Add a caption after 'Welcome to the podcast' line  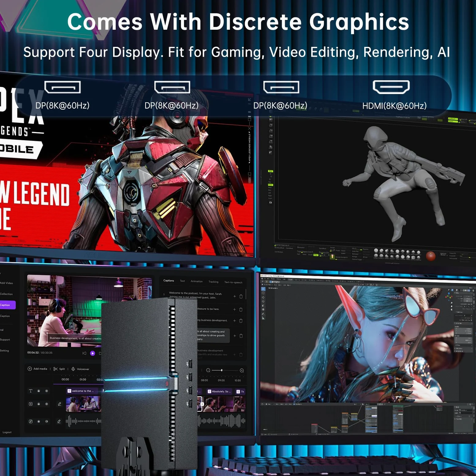tap(235, 296)
